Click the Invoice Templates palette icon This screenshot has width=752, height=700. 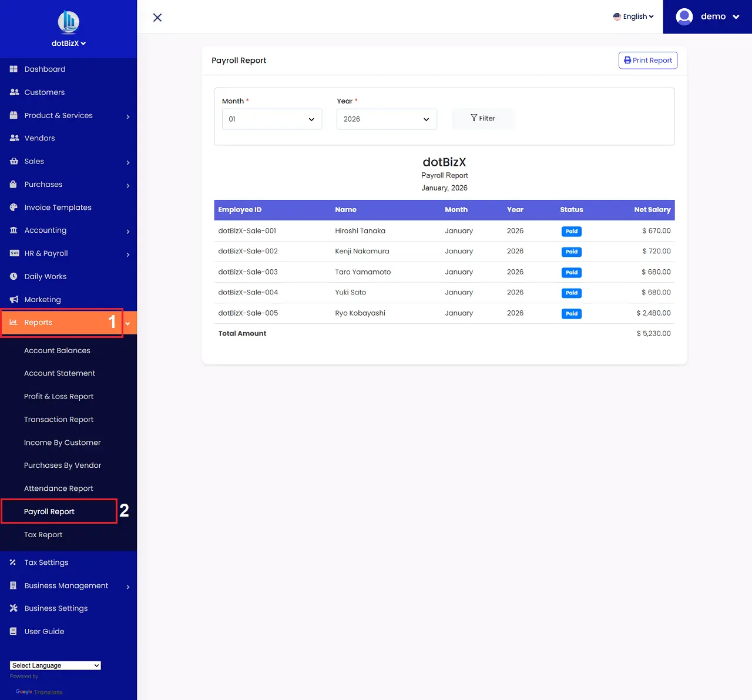point(14,207)
